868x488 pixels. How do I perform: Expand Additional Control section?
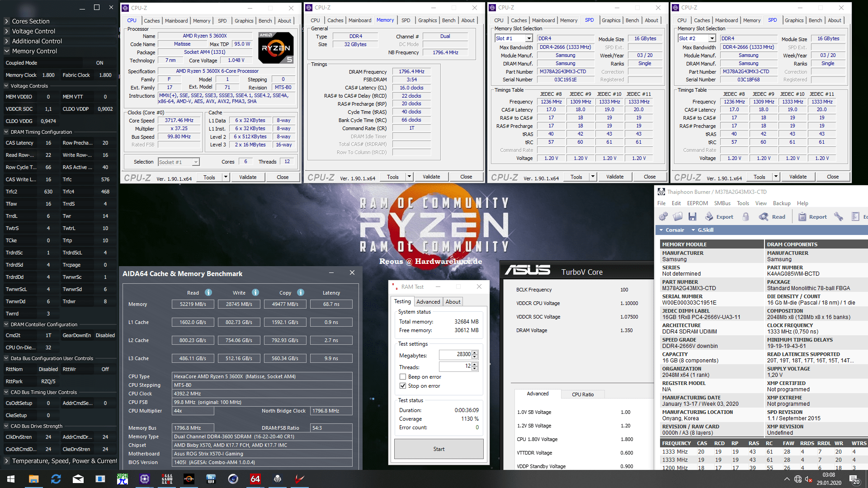click(6, 41)
